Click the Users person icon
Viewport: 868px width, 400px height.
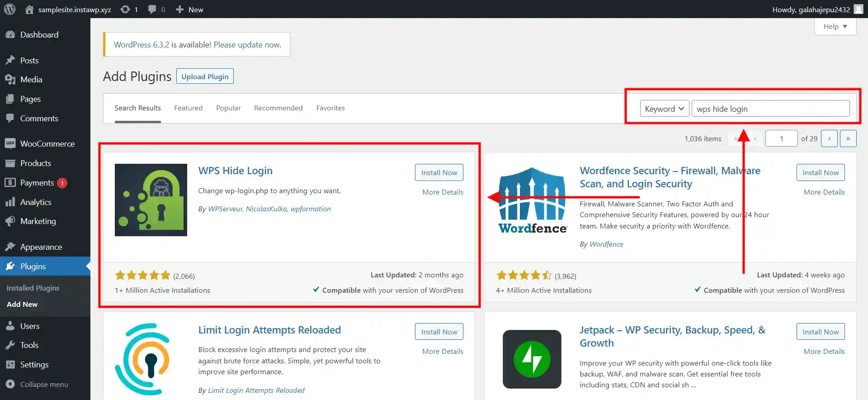pos(10,326)
